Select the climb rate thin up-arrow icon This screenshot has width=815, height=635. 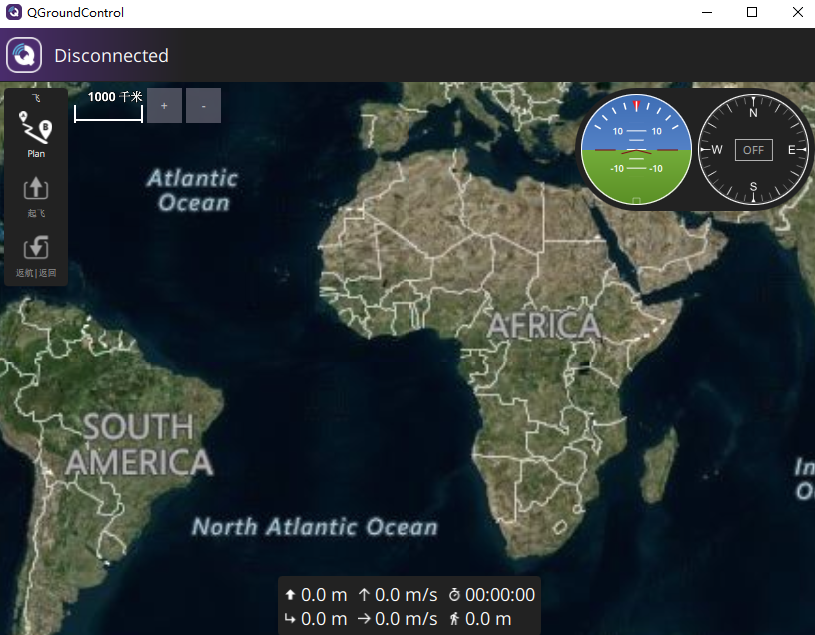pyautogui.click(x=364, y=594)
